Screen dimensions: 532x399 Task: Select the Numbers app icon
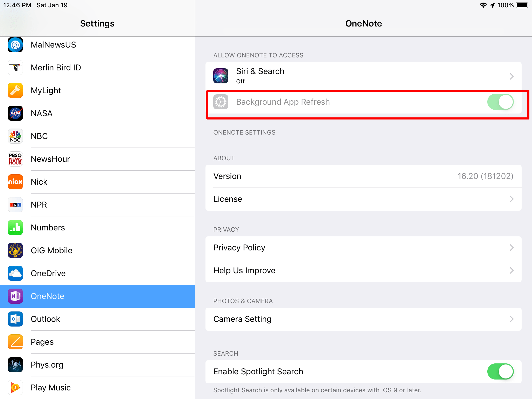click(x=15, y=228)
